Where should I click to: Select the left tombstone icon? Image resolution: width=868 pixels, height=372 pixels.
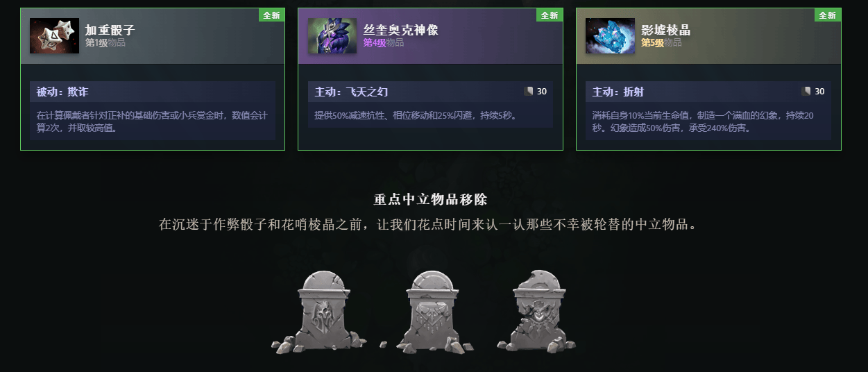319,312
